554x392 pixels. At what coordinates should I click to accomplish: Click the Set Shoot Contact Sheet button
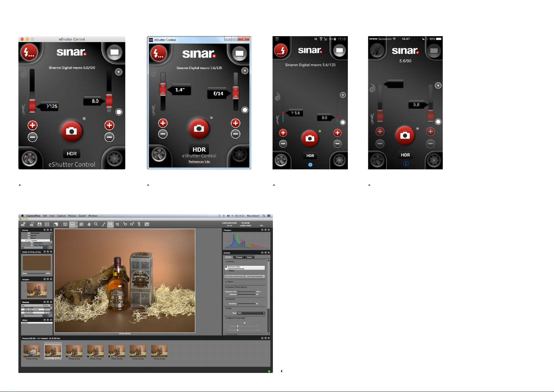point(234,276)
